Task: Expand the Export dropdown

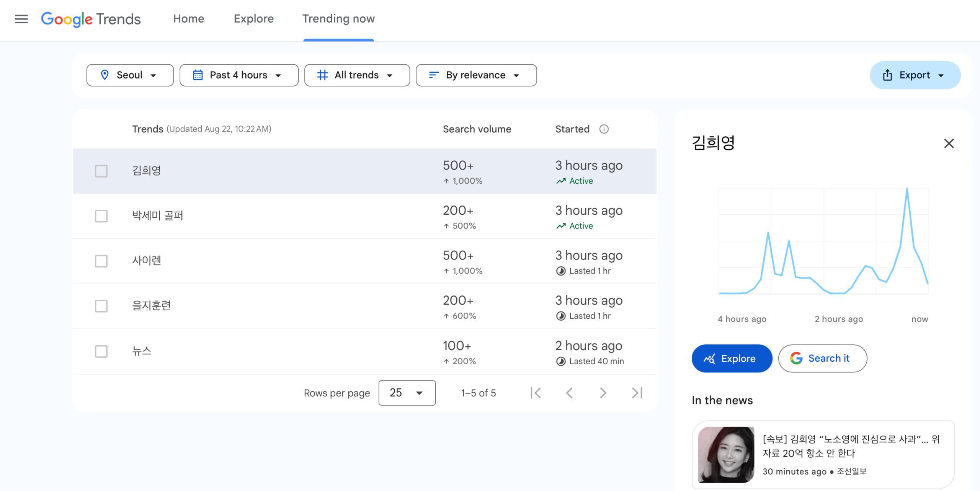Action: tap(915, 75)
